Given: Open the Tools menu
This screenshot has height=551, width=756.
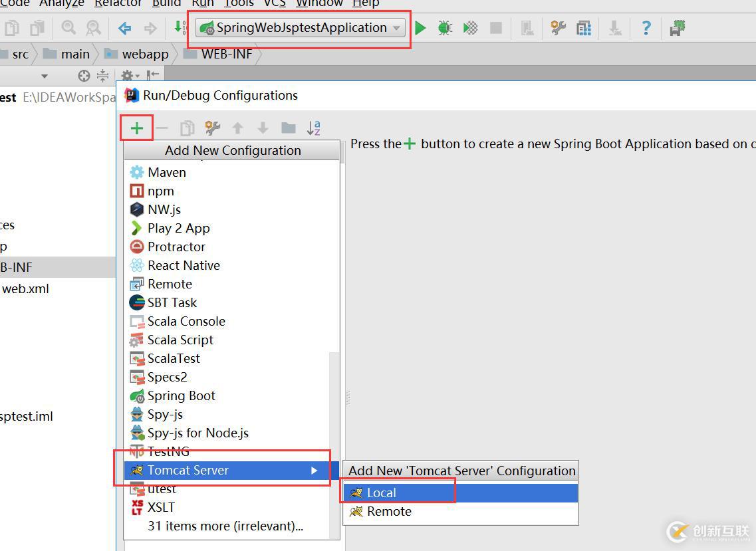Looking at the screenshot, I should tap(239, 3).
